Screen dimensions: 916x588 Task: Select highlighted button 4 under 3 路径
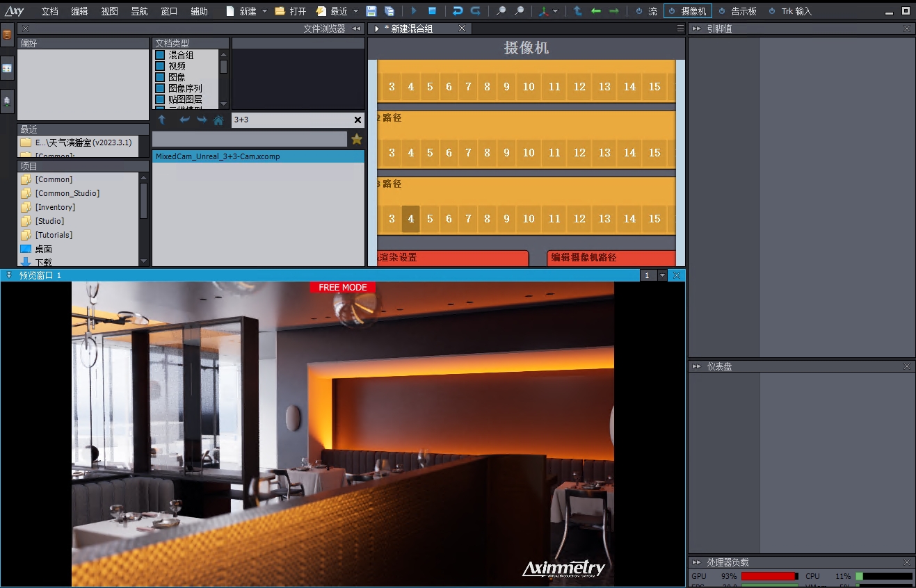coord(411,218)
